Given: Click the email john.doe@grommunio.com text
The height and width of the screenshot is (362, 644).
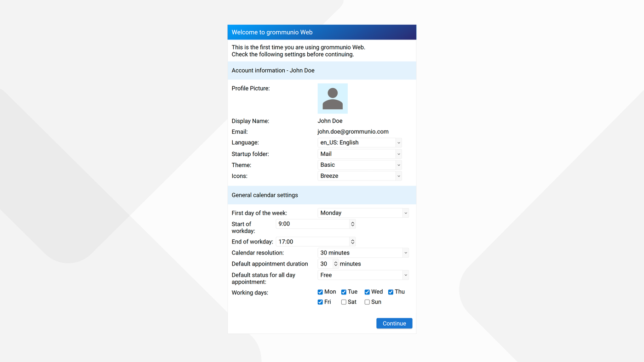Looking at the screenshot, I should (353, 132).
